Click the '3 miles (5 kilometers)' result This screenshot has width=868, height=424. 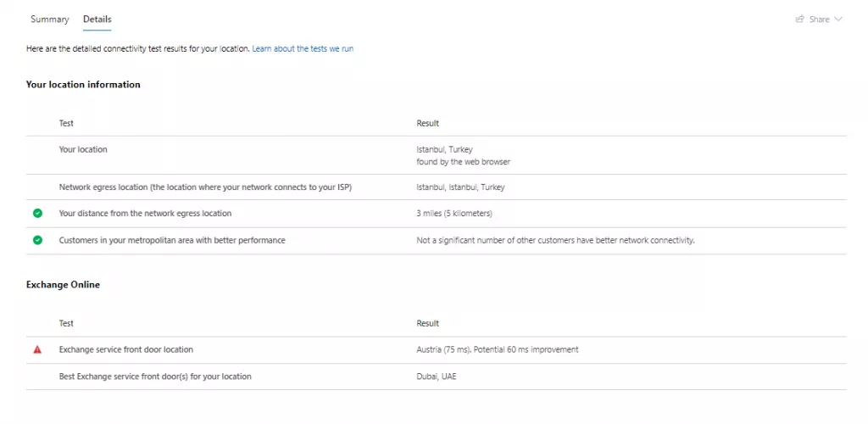pos(454,214)
